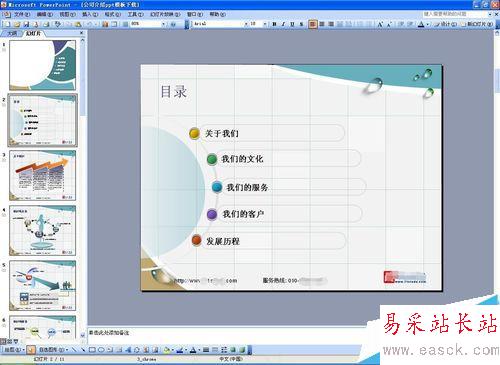Click the Underline formatting button
This screenshot has height=365, width=500.
pos(292,24)
